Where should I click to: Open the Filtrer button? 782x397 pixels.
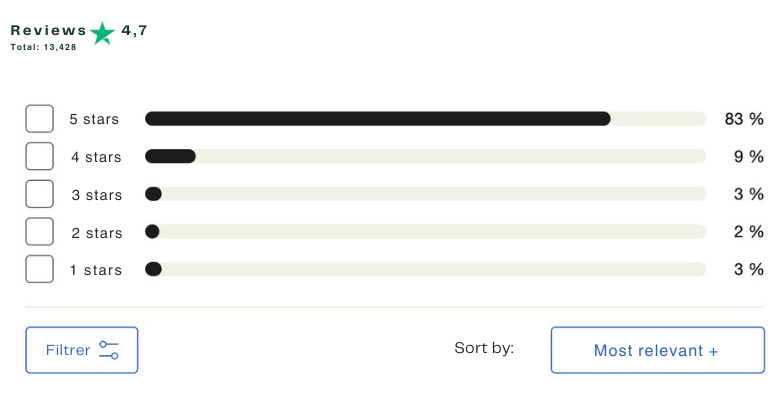click(82, 350)
